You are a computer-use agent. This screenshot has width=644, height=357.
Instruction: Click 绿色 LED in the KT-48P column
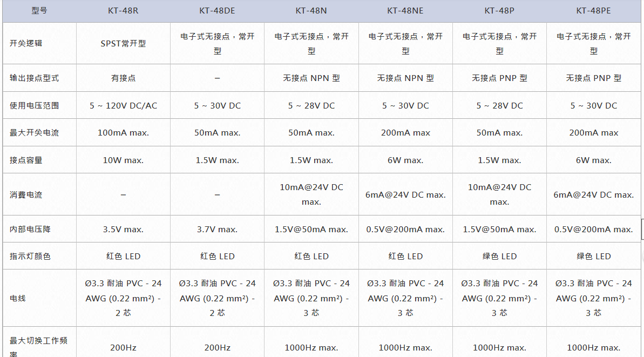tap(499, 257)
